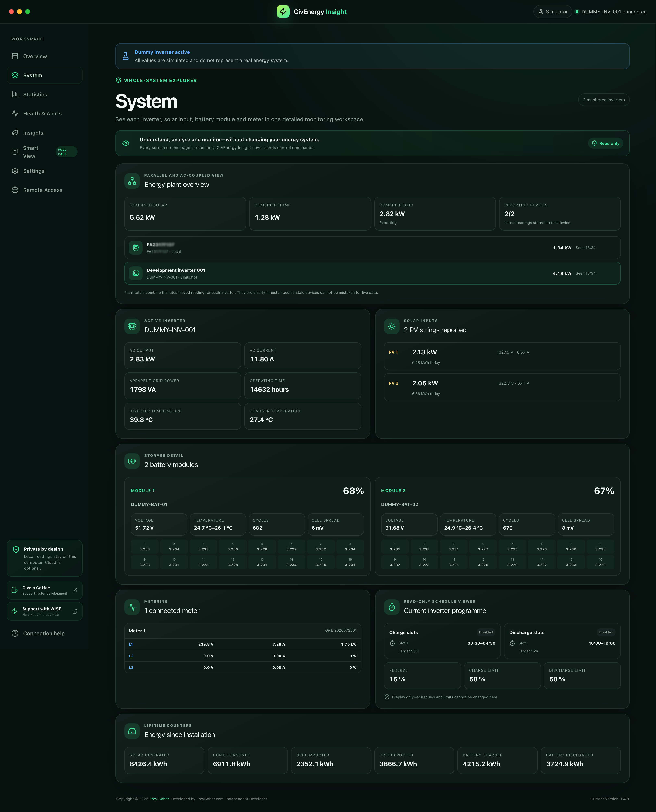Click Meter 1 L1 row
Viewport: 656px width, 812px height.
243,644
